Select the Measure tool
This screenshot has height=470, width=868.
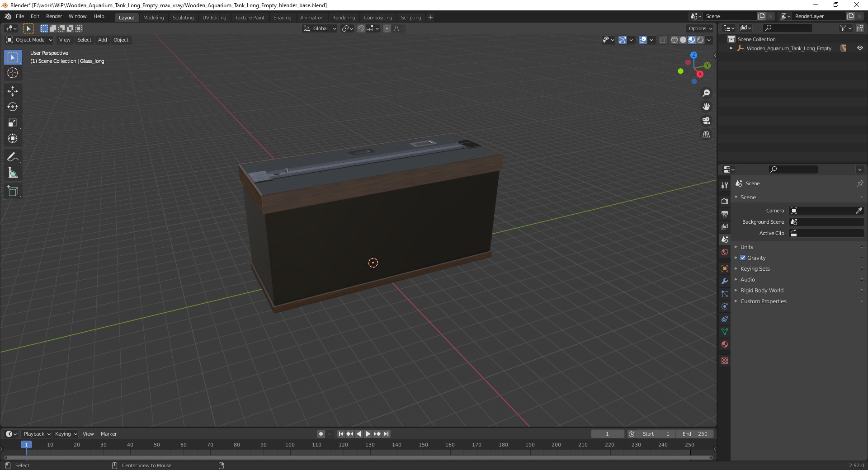13,173
